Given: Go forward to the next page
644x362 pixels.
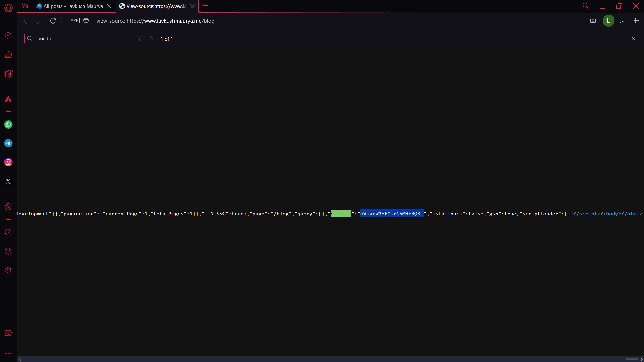Looking at the screenshot, I should (x=39, y=21).
